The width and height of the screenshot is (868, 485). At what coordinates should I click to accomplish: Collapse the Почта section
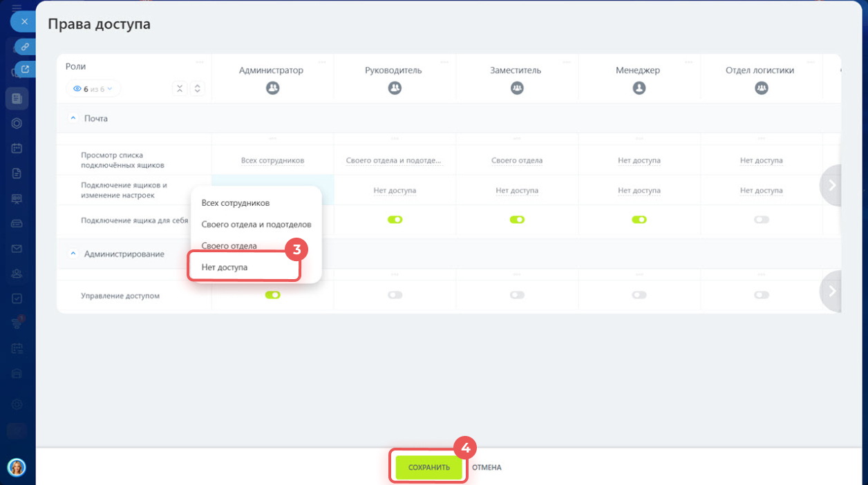coord(73,118)
